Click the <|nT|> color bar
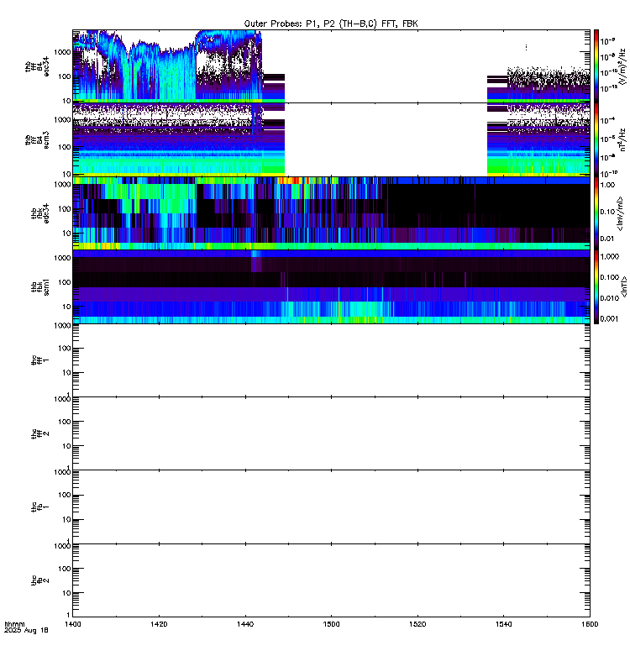630x672 pixels. click(x=596, y=286)
